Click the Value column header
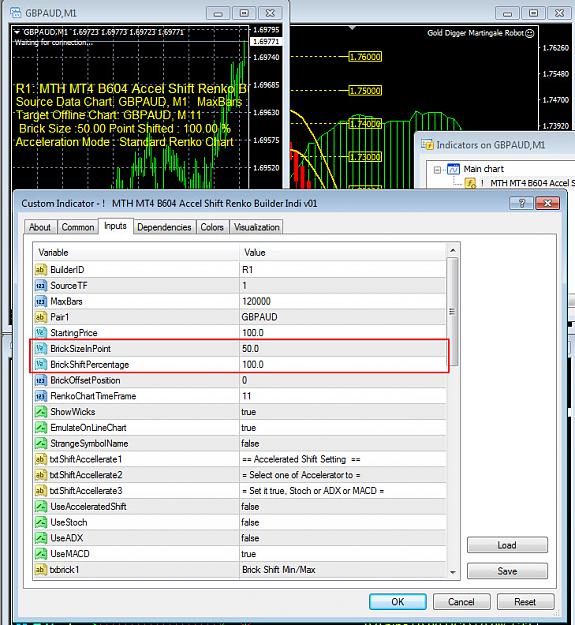 click(343, 253)
